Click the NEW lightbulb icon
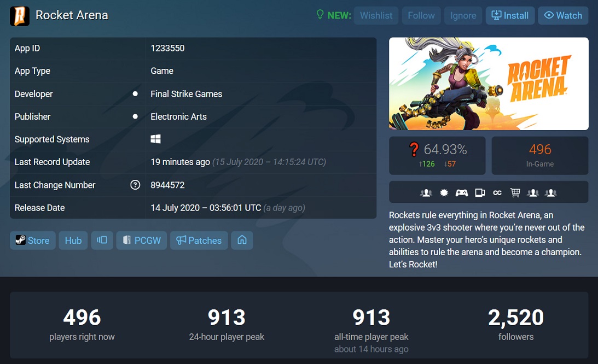Viewport: 598px width, 364px height. point(320,15)
